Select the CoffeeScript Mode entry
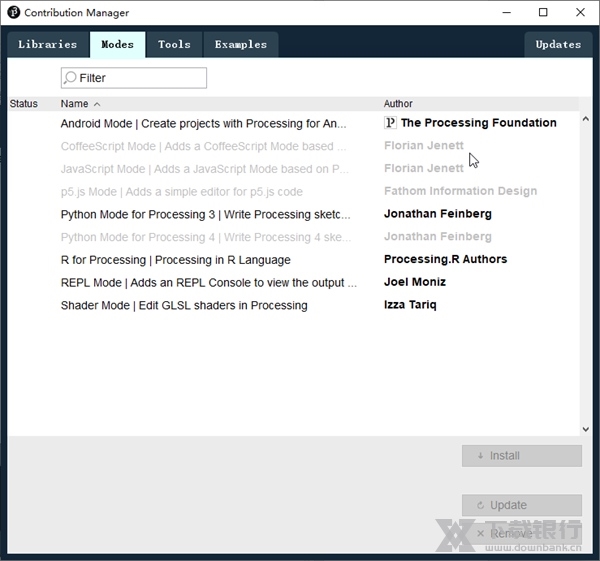600x561 pixels. 293,146
